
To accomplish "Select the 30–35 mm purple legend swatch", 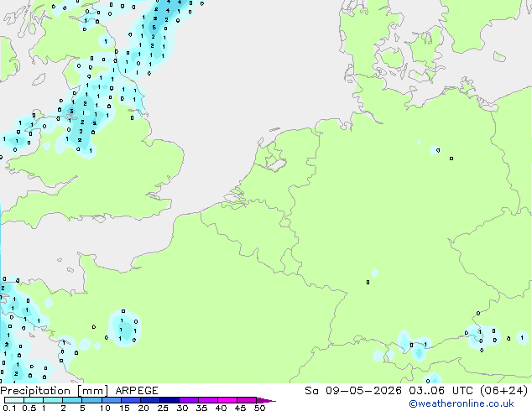I will (189, 400).
